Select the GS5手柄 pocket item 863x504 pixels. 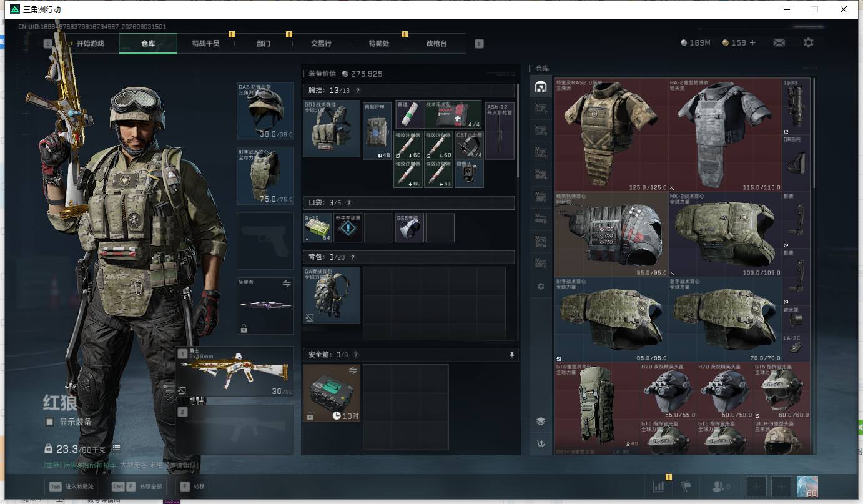[409, 228]
